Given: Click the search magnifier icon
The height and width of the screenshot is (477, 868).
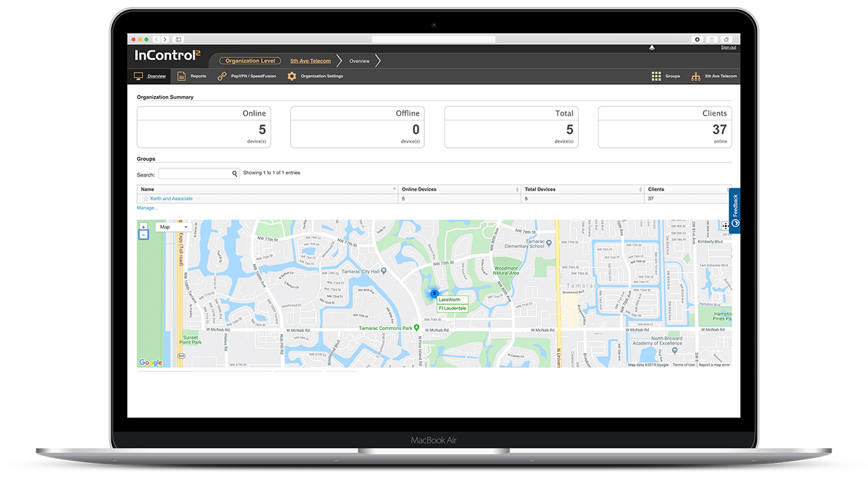Looking at the screenshot, I should [x=234, y=173].
